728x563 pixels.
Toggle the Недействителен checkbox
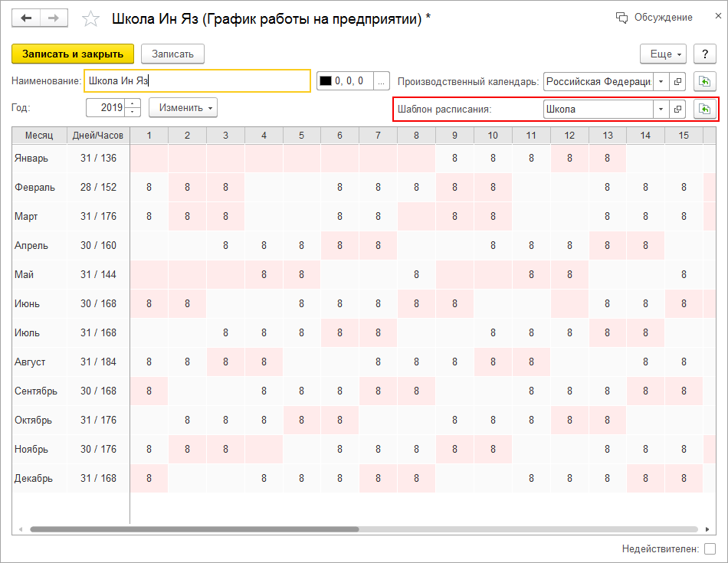[710, 549]
